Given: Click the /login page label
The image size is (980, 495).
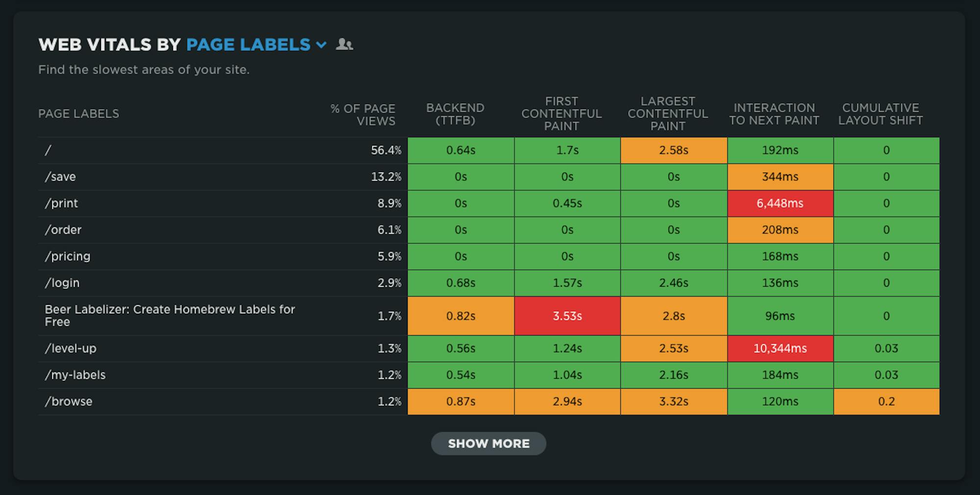Looking at the screenshot, I should pyautogui.click(x=62, y=283).
